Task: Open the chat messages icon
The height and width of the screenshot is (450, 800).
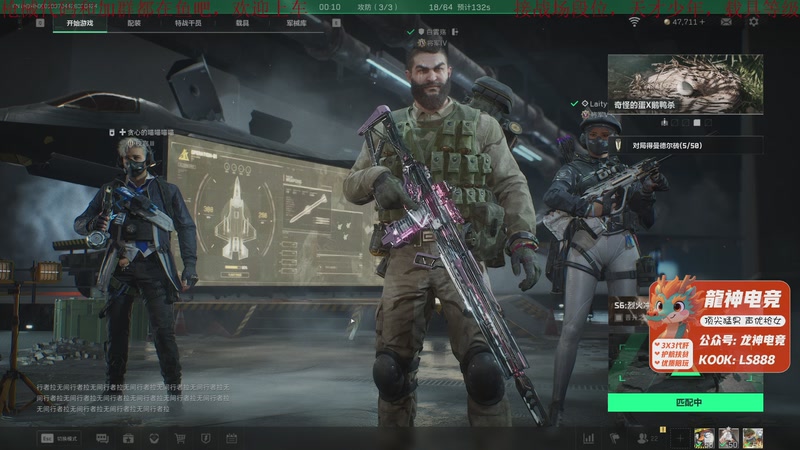Action: (x=102, y=438)
